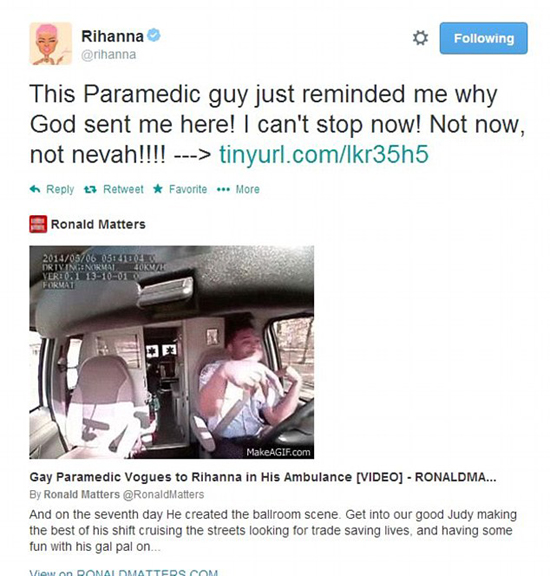Select the Favorite text label

click(188, 189)
